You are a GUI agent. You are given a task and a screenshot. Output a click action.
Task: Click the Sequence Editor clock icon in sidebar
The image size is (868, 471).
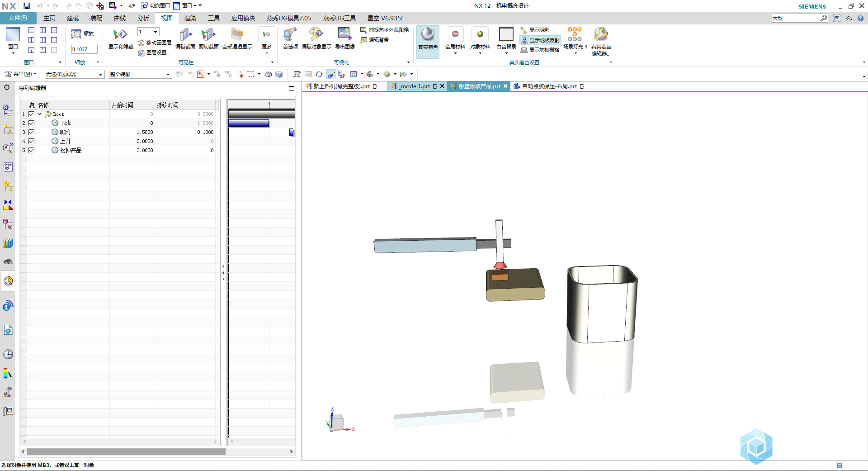coord(8,281)
